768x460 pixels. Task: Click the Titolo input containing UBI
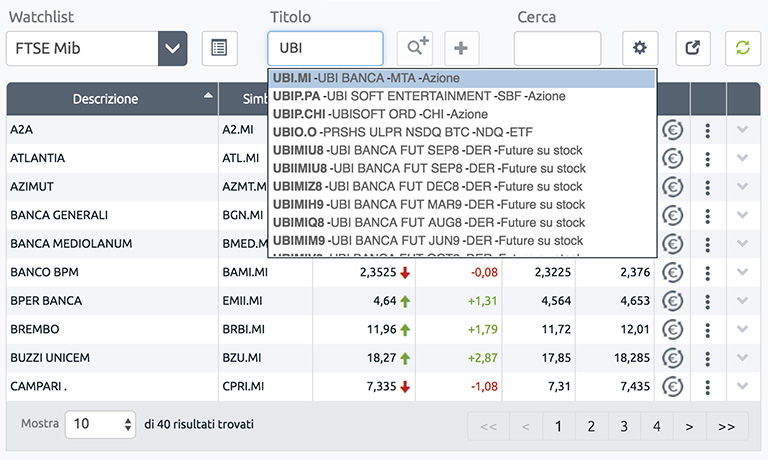coord(325,48)
